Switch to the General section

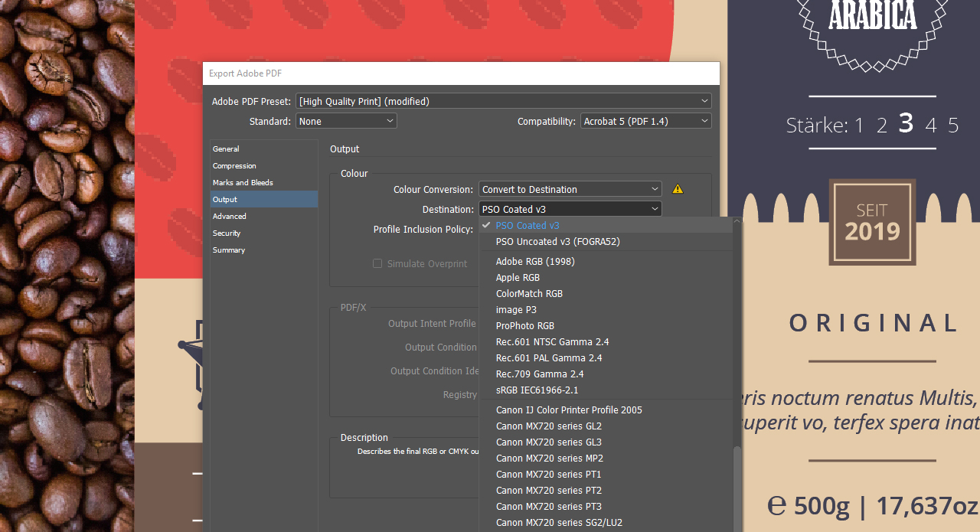[264, 149]
